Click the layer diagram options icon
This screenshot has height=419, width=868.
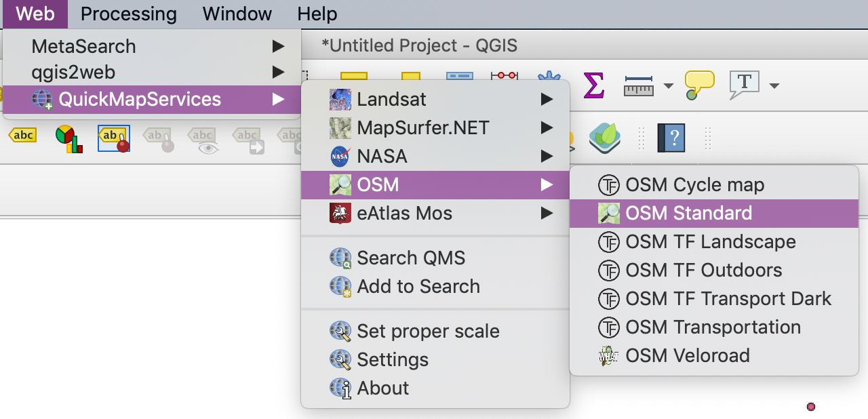pos(68,139)
